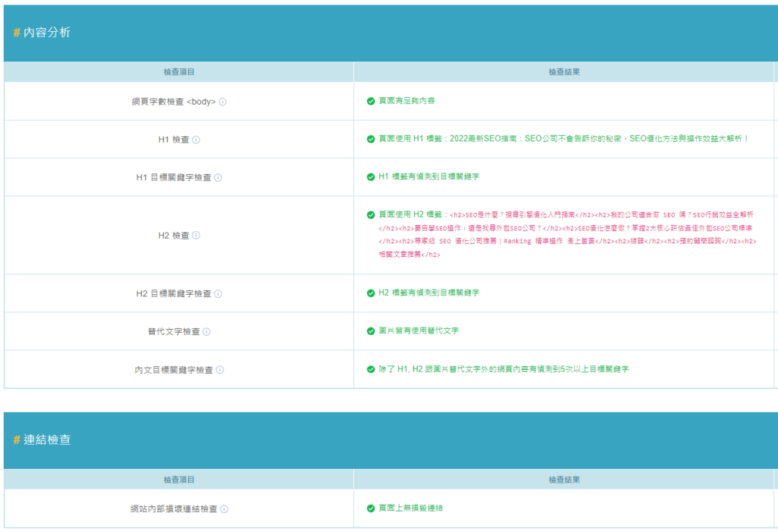Click info icon next to 替代文字檢查
778x532 pixels.
pyautogui.click(x=207, y=331)
